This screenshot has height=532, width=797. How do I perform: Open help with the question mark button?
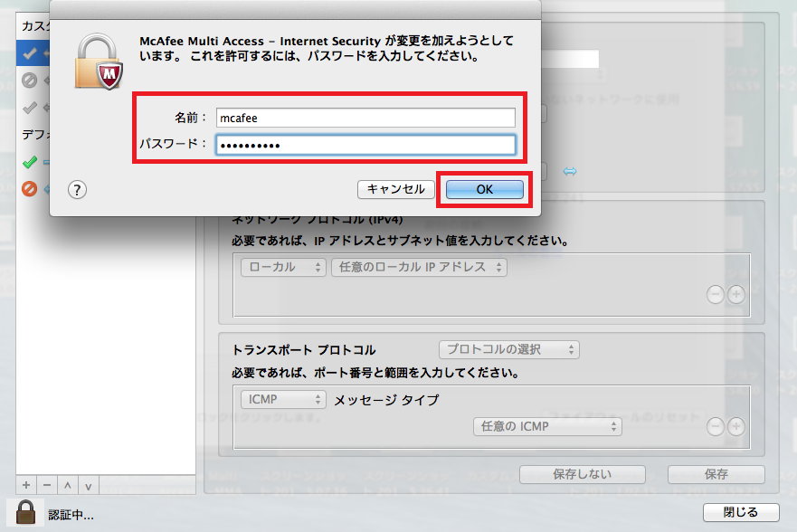pos(77,190)
